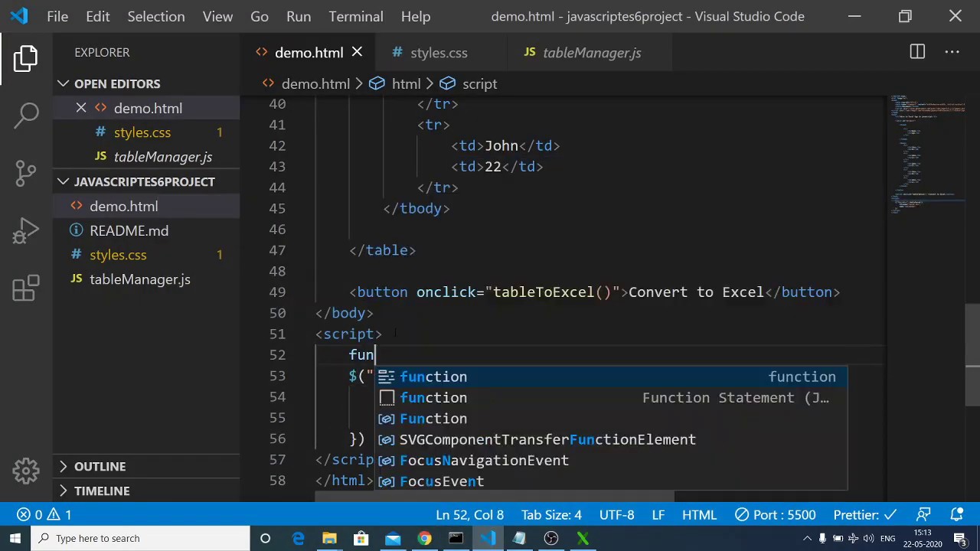Switch to the tableManager.js tab
Screen dimensions: 980x551
click(x=591, y=53)
